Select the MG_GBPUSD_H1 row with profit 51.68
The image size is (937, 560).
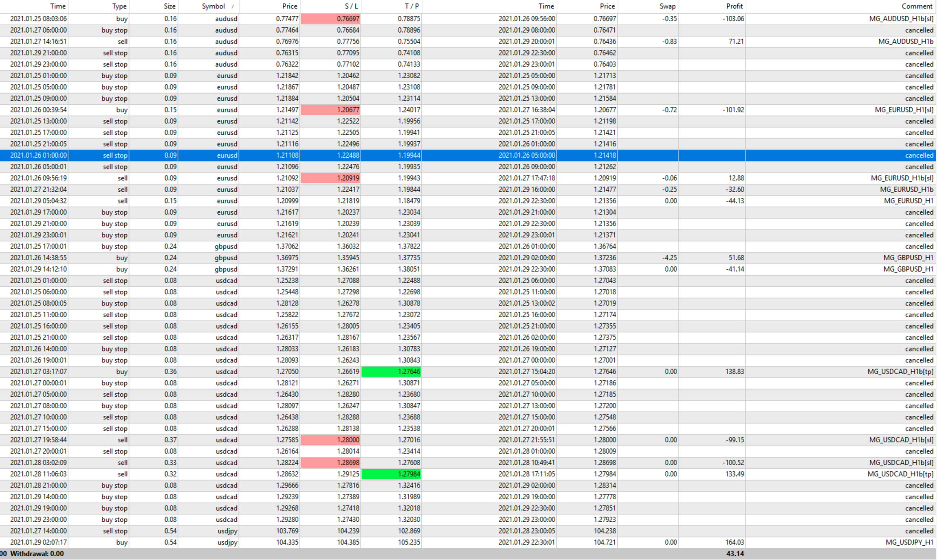[x=908, y=258]
